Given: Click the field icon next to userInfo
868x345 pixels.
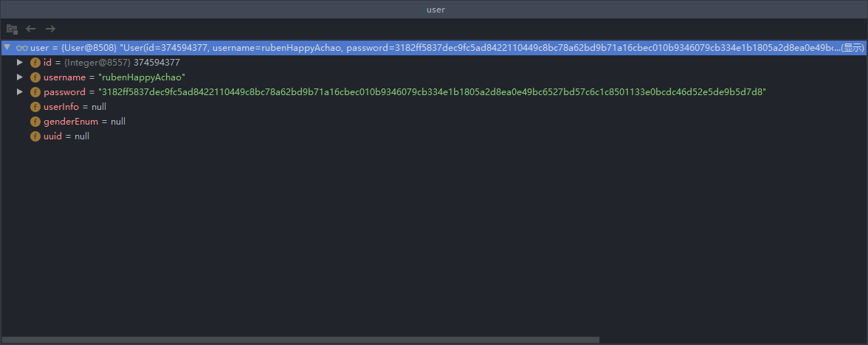Looking at the screenshot, I should [35, 107].
